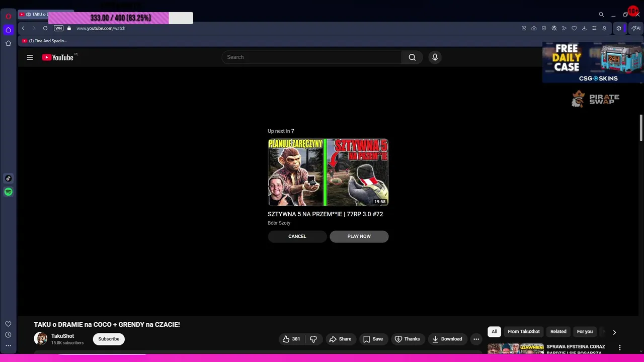Open the AI assistant button
This screenshot has width=644, height=362.
[636, 28]
